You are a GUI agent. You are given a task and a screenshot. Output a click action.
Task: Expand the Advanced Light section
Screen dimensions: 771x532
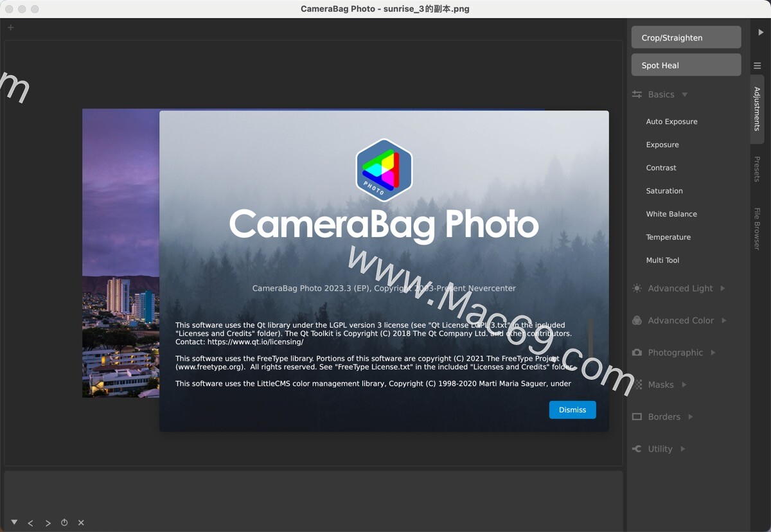click(722, 288)
